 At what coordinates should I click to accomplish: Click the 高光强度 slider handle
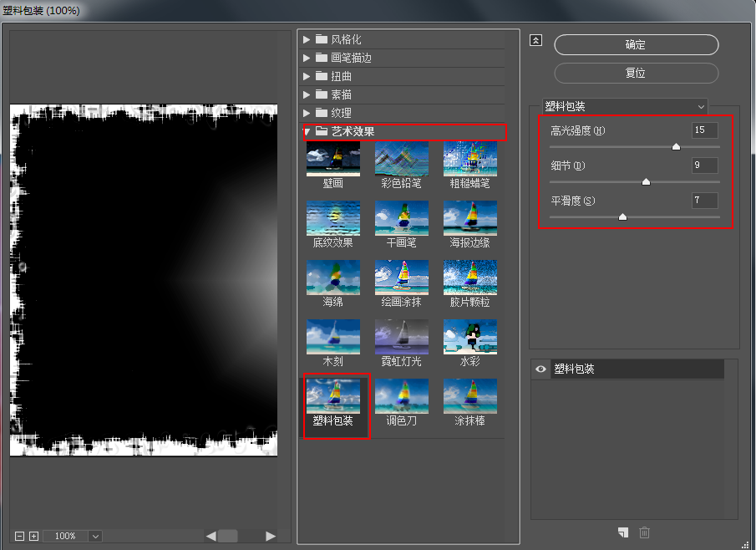(676, 145)
